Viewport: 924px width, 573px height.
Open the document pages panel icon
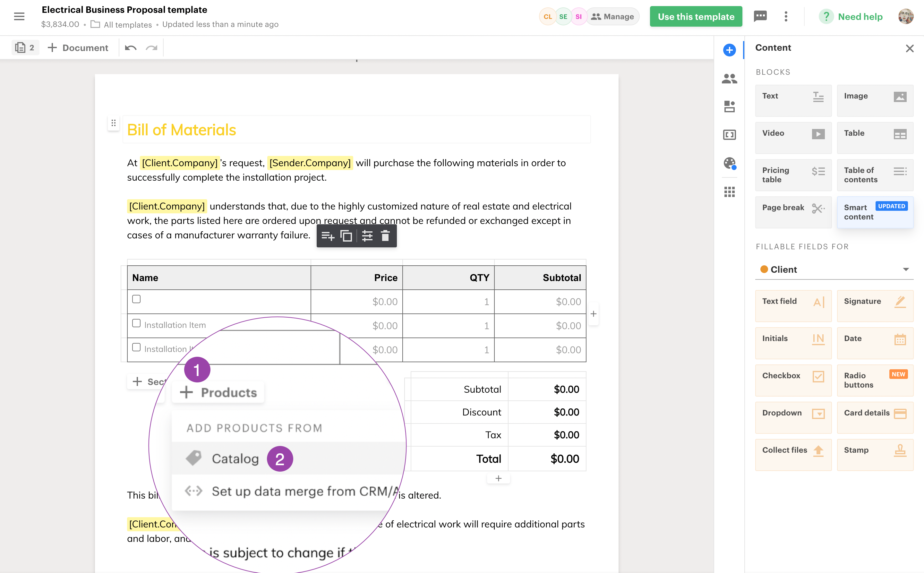click(25, 48)
